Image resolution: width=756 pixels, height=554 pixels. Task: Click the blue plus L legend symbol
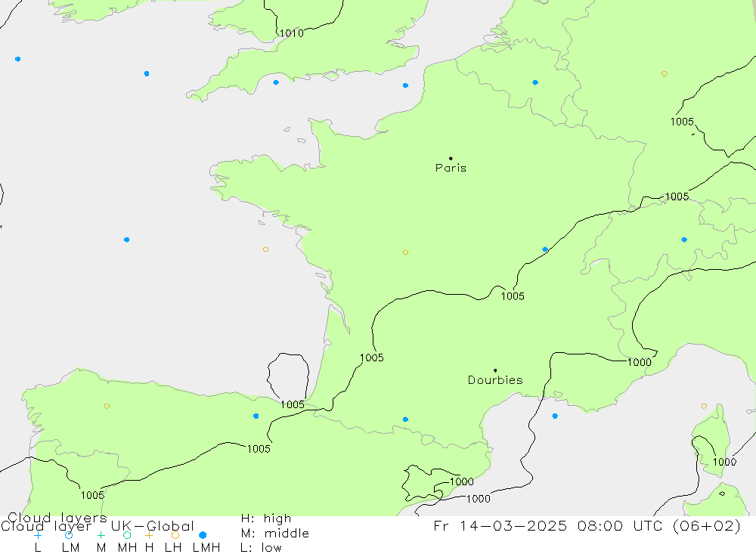coord(38,535)
